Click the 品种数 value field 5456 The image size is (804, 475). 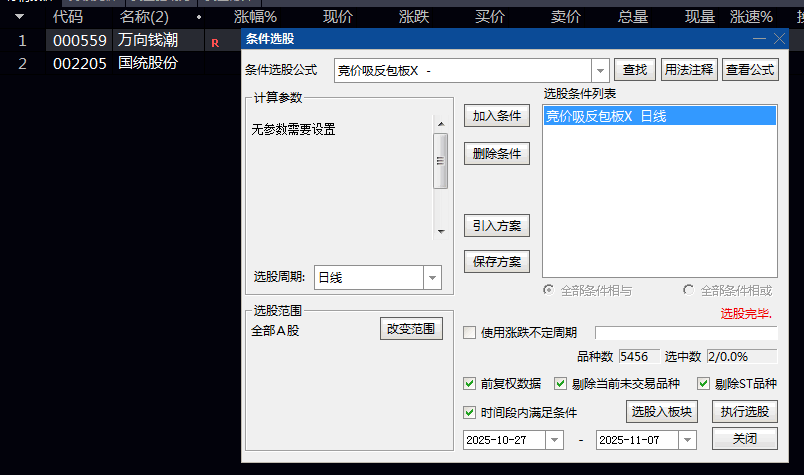click(x=639, y=357)
